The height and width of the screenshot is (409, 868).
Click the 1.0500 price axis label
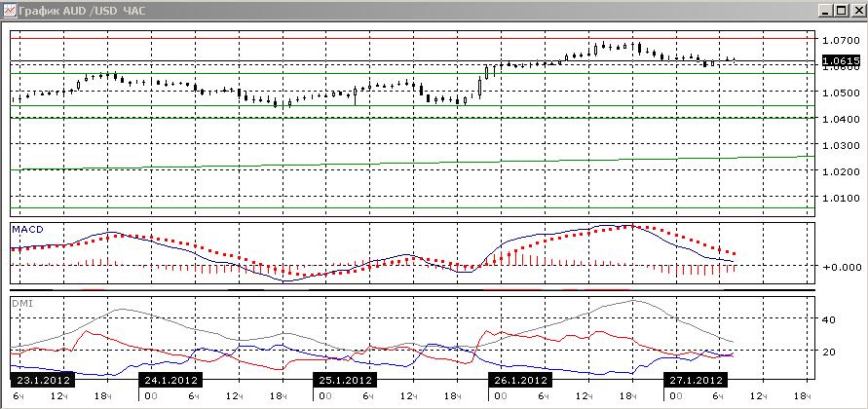tap(841, 93)
